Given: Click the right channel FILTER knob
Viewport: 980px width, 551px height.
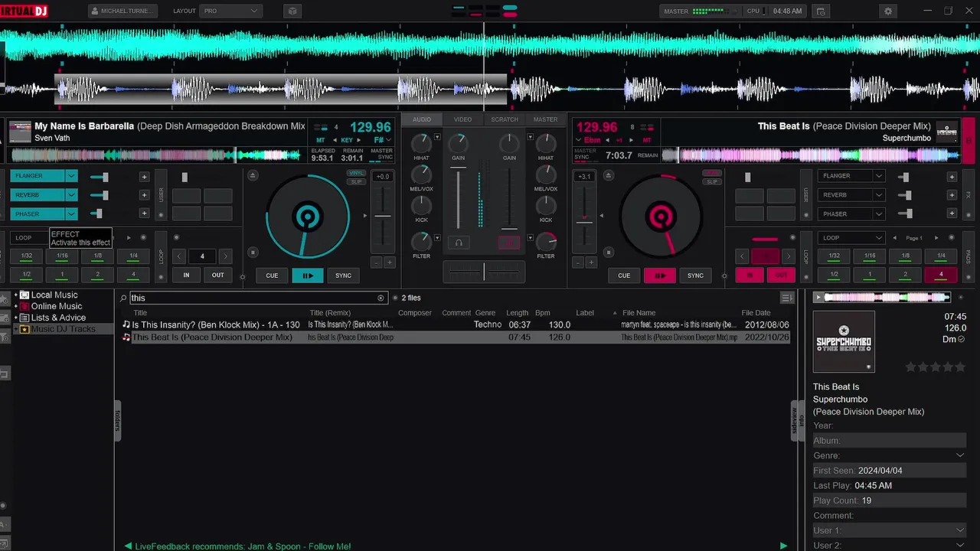Looking at the screenshot, I should point(546,243).
